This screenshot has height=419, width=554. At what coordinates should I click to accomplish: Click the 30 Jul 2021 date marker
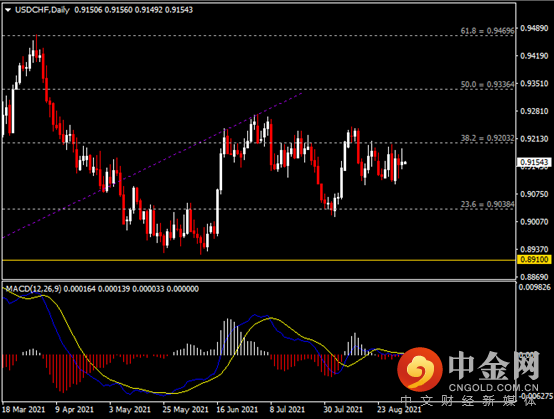343,410
